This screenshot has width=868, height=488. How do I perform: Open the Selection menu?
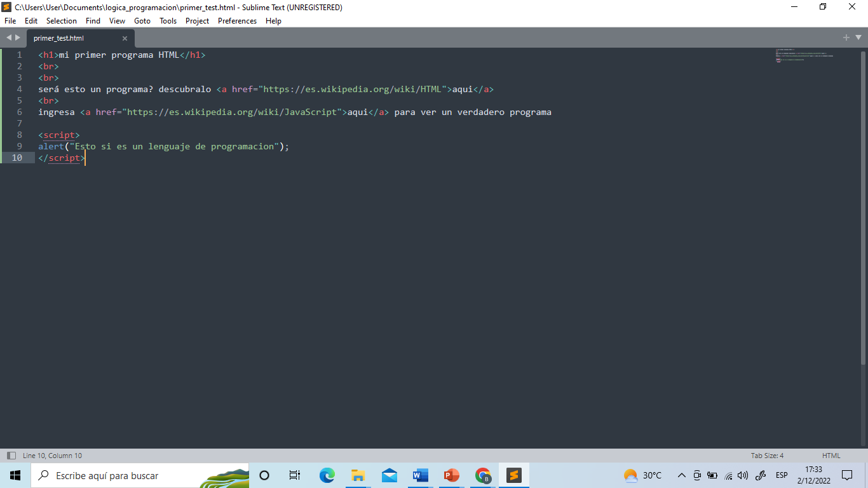click(62, 21)
